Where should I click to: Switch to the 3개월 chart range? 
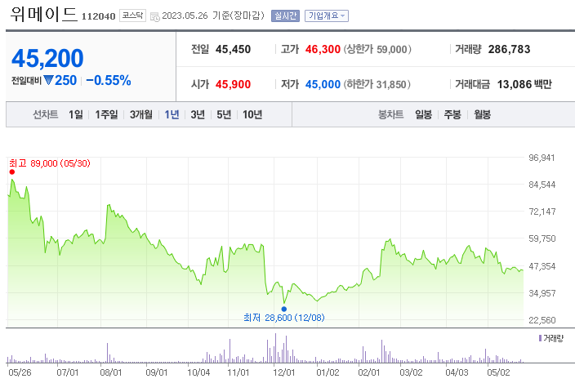[141, 115]
